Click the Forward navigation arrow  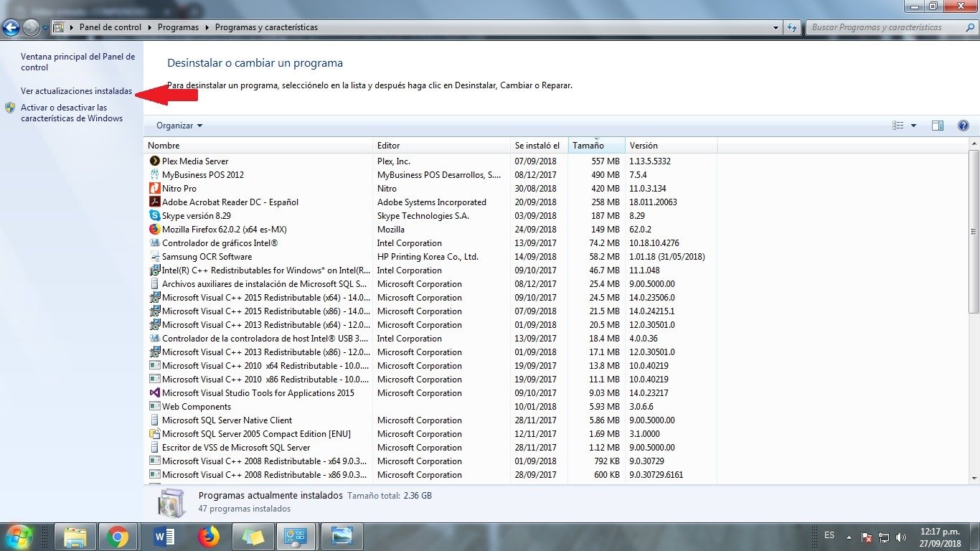point(31,27)
